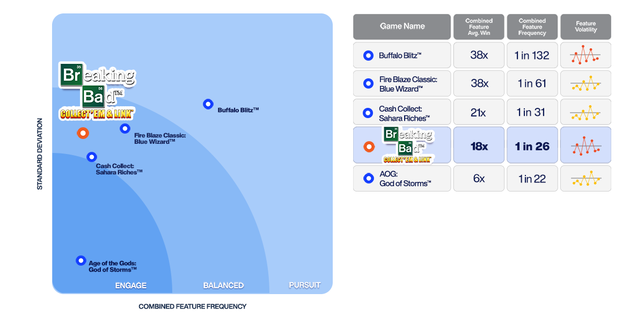This screenshot has width=644, height=322.
Task: Select Fire Blaze Blue Wizard chart marker
Action: click(125, 128)
